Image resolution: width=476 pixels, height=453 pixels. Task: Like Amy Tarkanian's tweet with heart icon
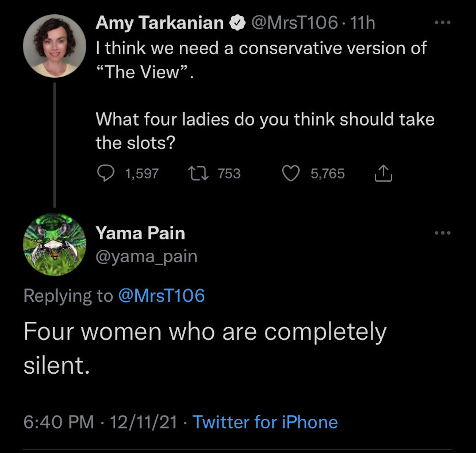[x=291, y=173]
